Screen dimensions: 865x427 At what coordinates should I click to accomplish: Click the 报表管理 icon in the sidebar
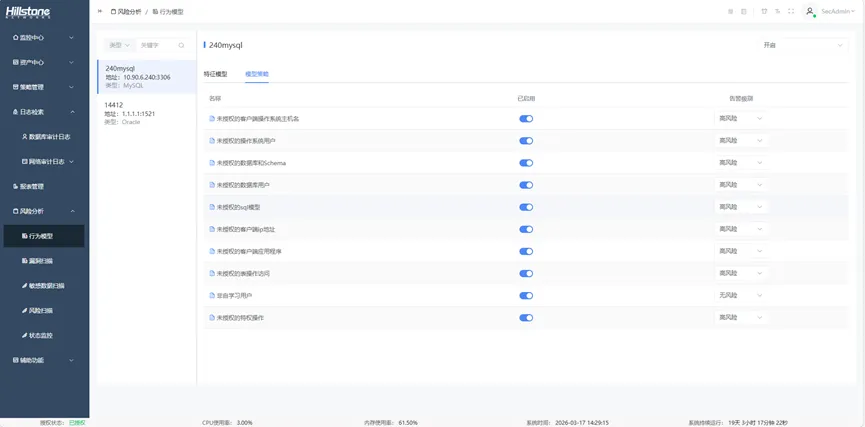[x=15, y=186]
